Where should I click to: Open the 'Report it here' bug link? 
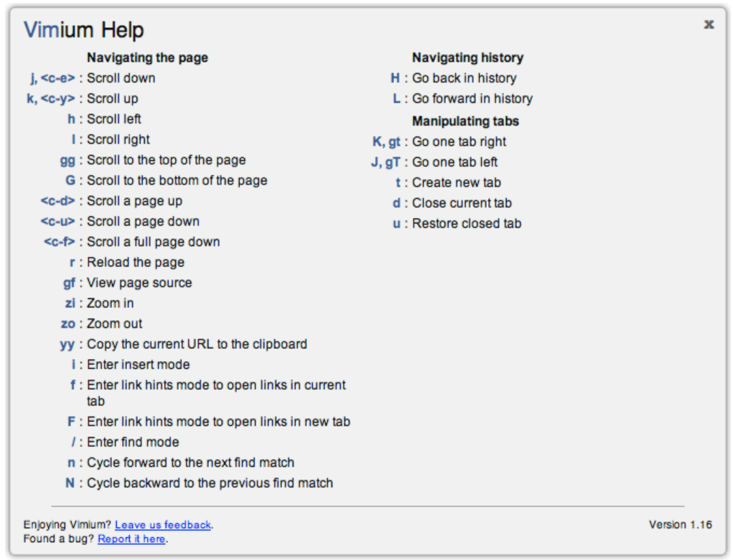(131, 539)
